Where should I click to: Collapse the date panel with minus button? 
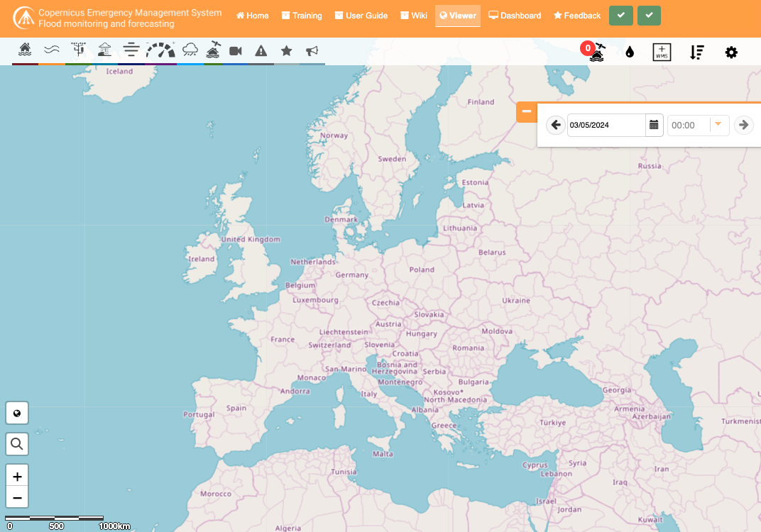point(526,111)
